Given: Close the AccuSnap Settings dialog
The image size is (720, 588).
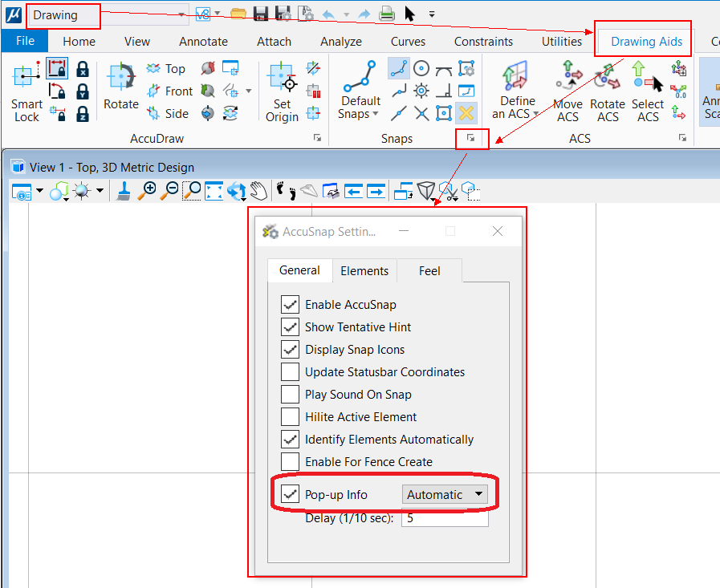Looking at the screenshot, I should pyautogui.click(x=498, y=231).
